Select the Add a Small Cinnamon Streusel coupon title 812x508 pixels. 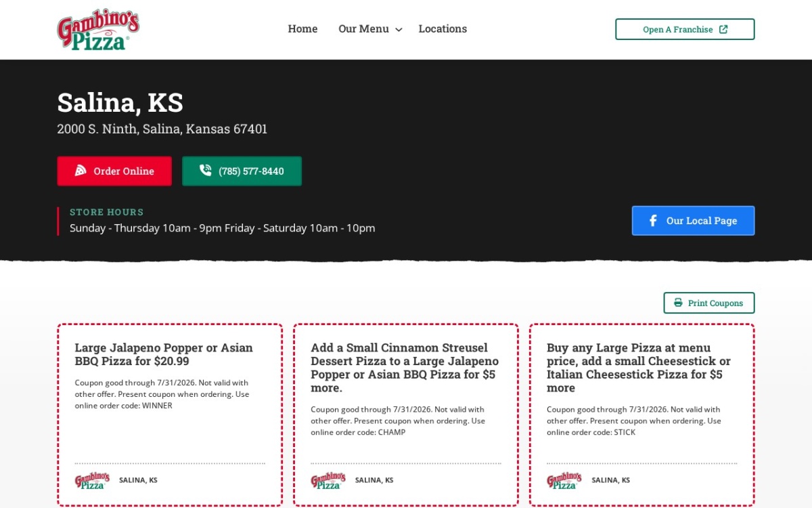[x=405, y=368]
